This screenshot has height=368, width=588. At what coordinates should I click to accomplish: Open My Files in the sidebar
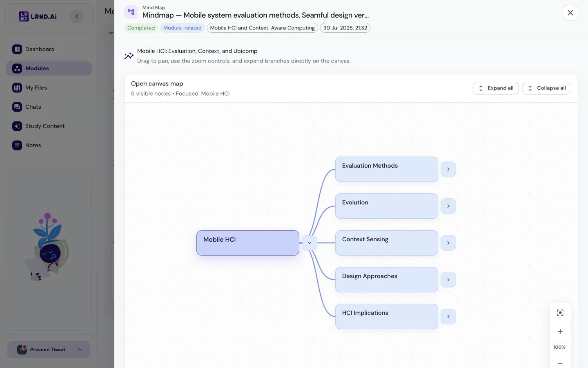pos(49,88)
